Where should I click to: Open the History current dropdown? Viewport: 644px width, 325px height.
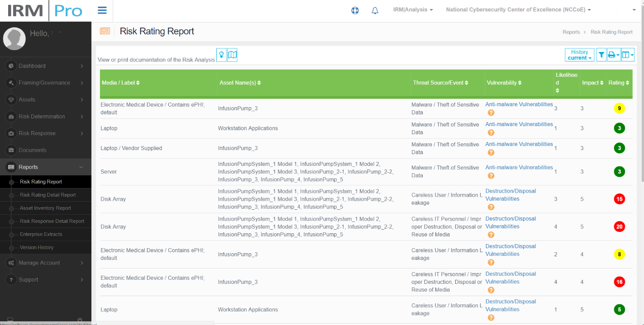pyautogui.click(x=579, y=55)
